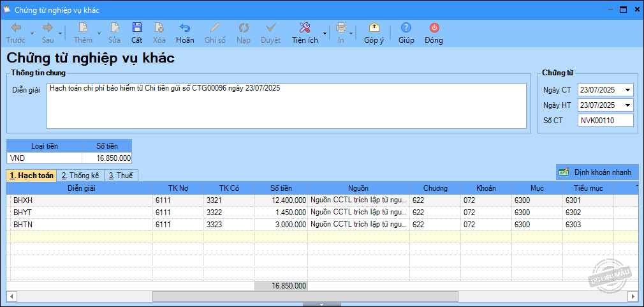The width and height of the screenshot is (644, 307).
Task: Click the Chương 622 cell in BHXH row
Action: pos(435,200)
